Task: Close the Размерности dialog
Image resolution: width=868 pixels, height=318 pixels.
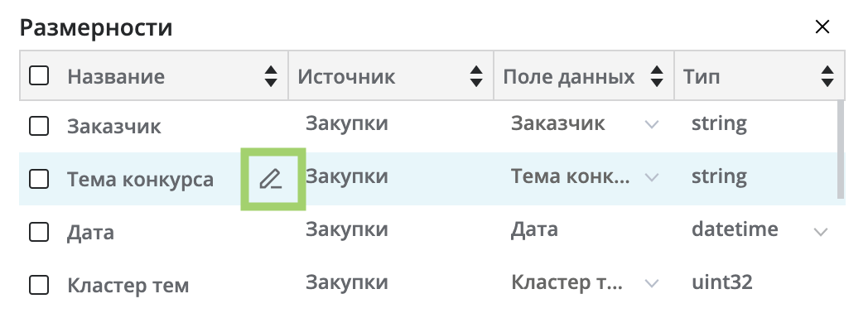Action: (x=822, y=26)
